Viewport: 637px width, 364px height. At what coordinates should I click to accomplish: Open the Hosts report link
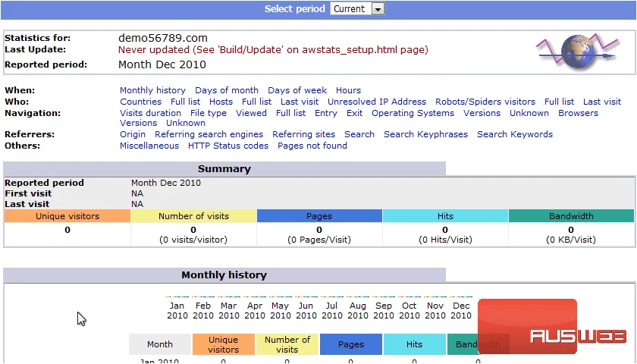[221, 102]
